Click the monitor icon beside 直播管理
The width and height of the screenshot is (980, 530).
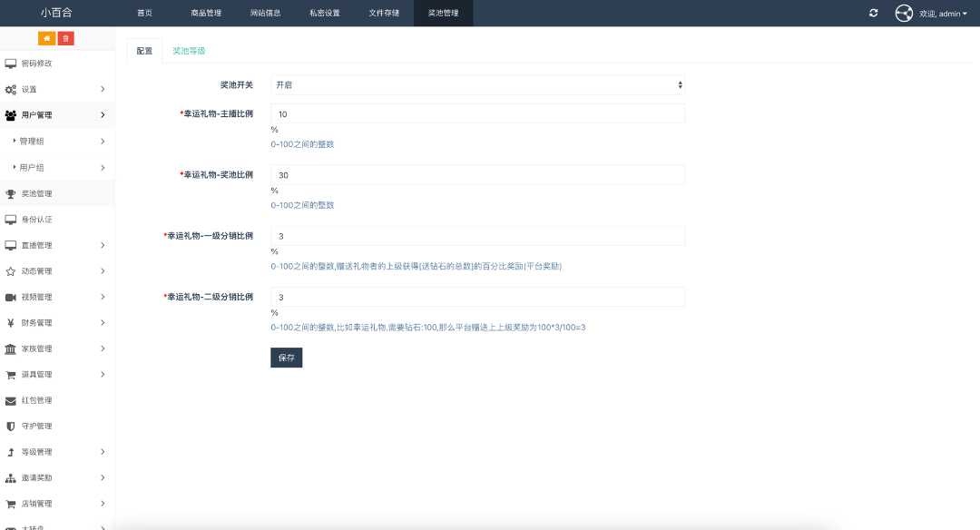click(x=11, y=245)
